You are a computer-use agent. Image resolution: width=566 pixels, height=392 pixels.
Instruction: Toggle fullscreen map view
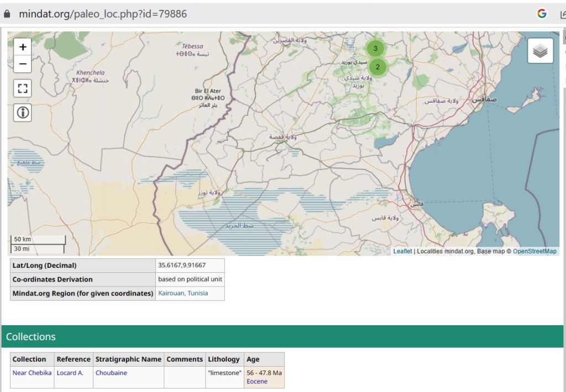point(23,88)
